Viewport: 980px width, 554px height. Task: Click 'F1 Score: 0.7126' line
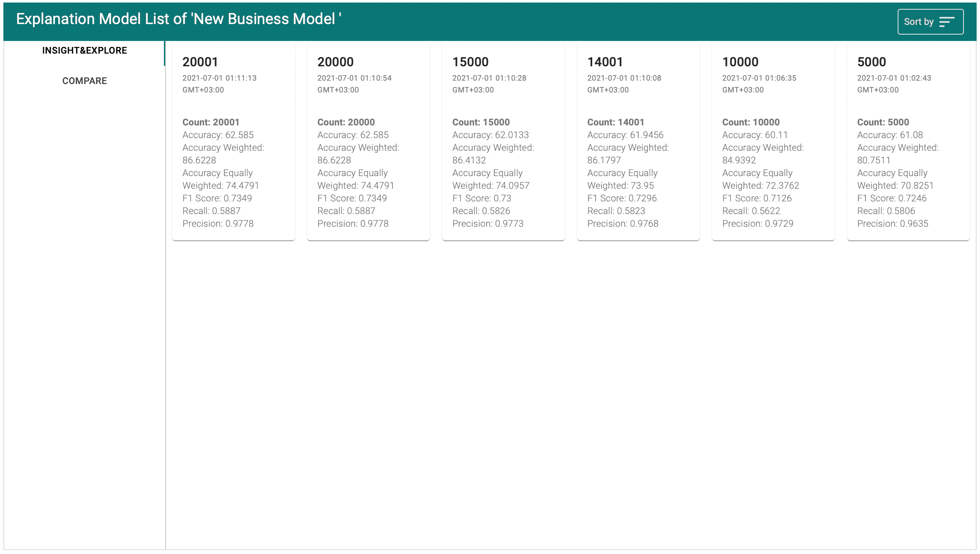coord(757,198)
